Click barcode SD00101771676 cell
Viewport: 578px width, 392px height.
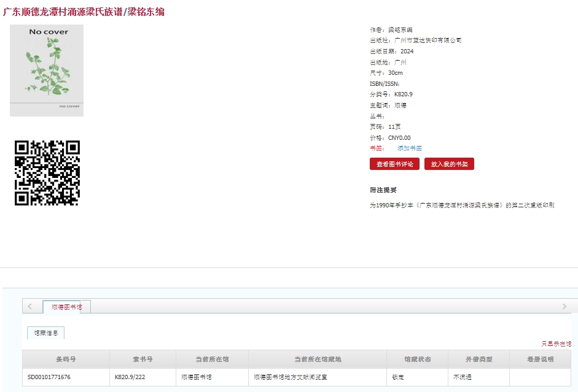click(x=66, y=377)
